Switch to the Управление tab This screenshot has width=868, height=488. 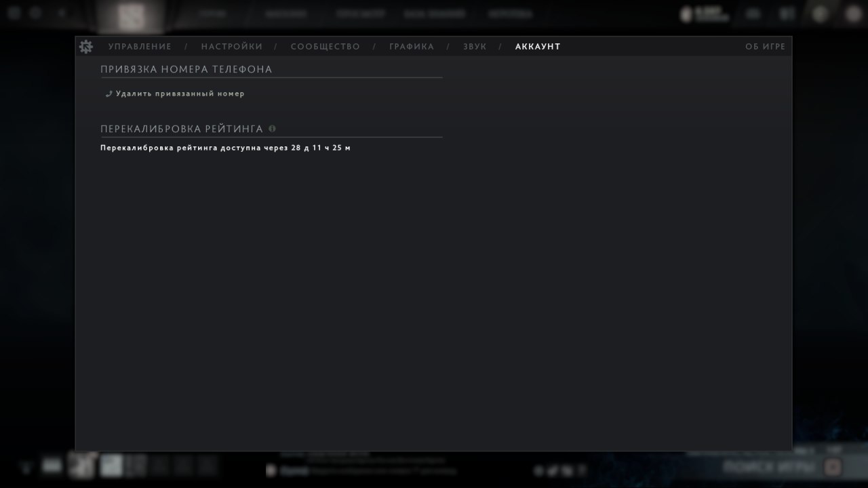(140, 47)
